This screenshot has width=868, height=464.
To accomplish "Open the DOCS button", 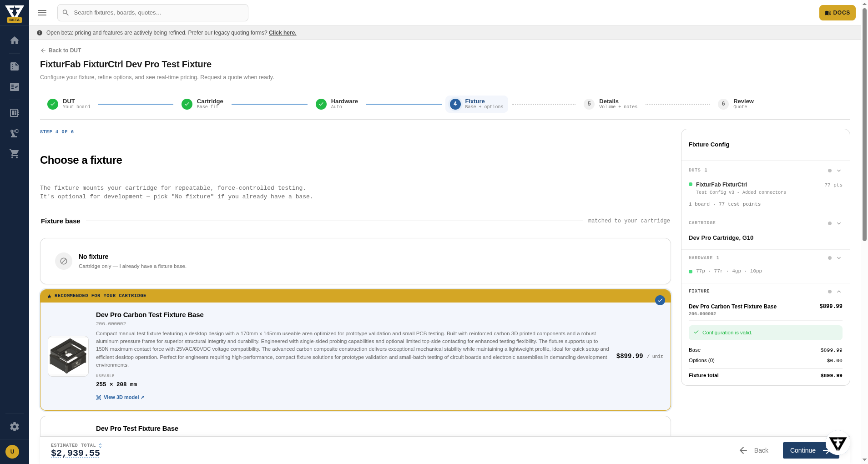I will pos(837,13).
